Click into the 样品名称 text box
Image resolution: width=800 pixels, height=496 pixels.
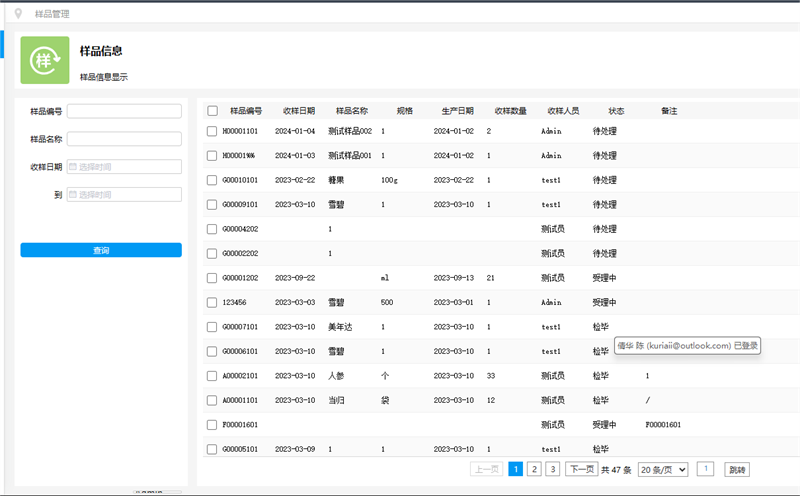coord(124,139)
